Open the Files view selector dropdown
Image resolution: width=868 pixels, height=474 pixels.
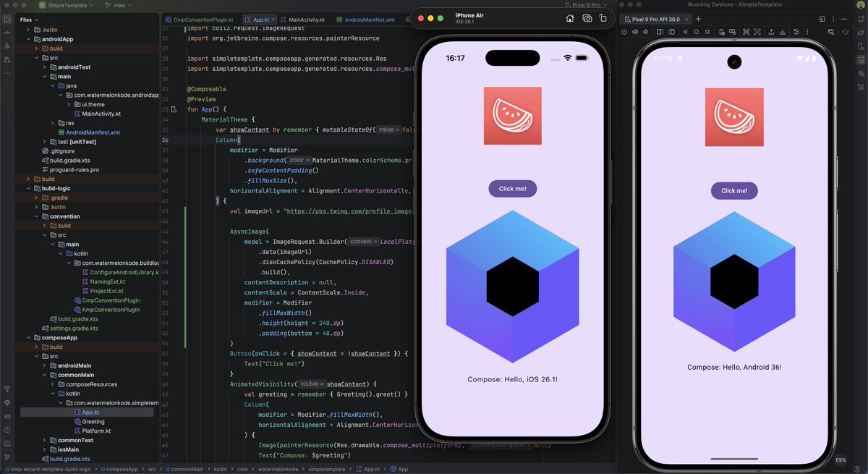(29, 20)
